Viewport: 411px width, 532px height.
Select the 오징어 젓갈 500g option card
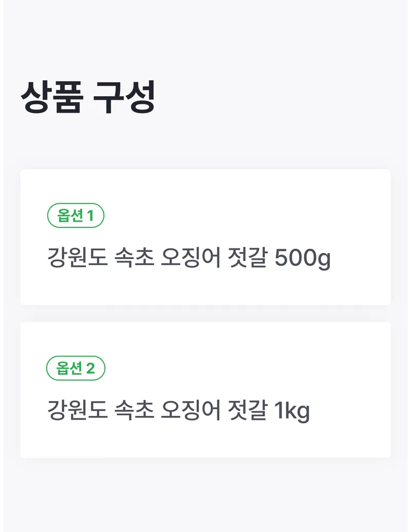coord(206,237)
